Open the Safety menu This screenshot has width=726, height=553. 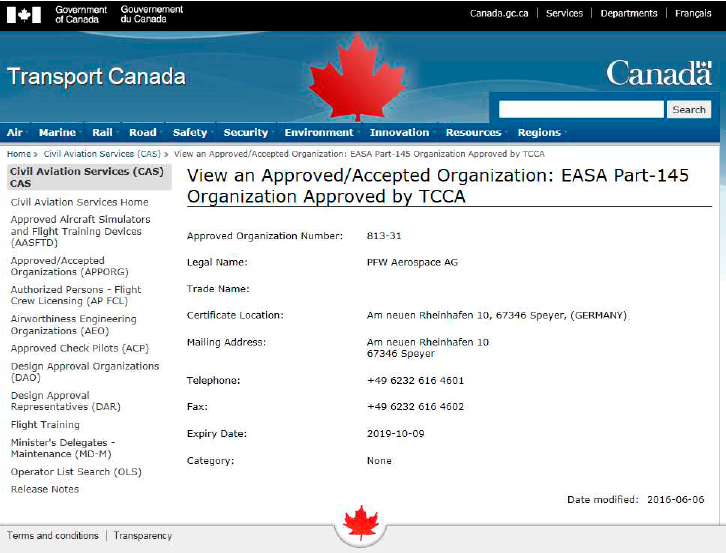189,132
